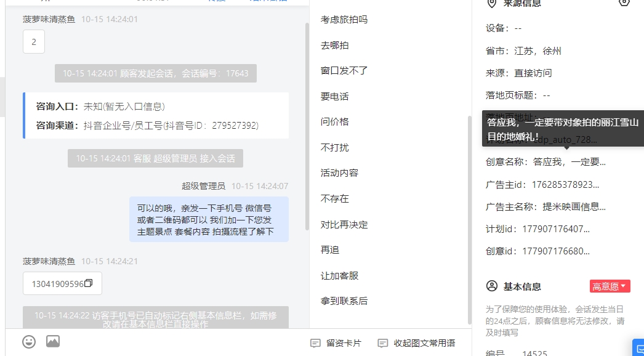
Task: Select quick phrase 要电话
Action: click(x=335, y=96)
